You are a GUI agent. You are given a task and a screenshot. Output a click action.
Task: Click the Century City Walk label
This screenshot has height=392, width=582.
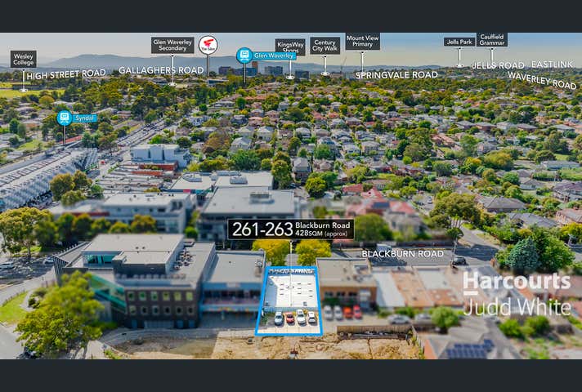325,45
